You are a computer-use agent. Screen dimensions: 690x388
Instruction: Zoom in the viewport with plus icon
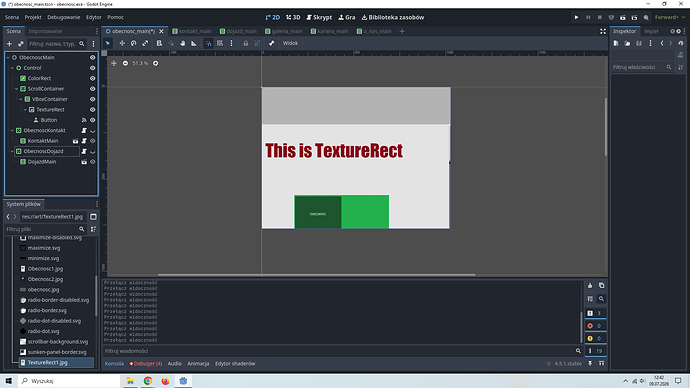coord(155,63)
